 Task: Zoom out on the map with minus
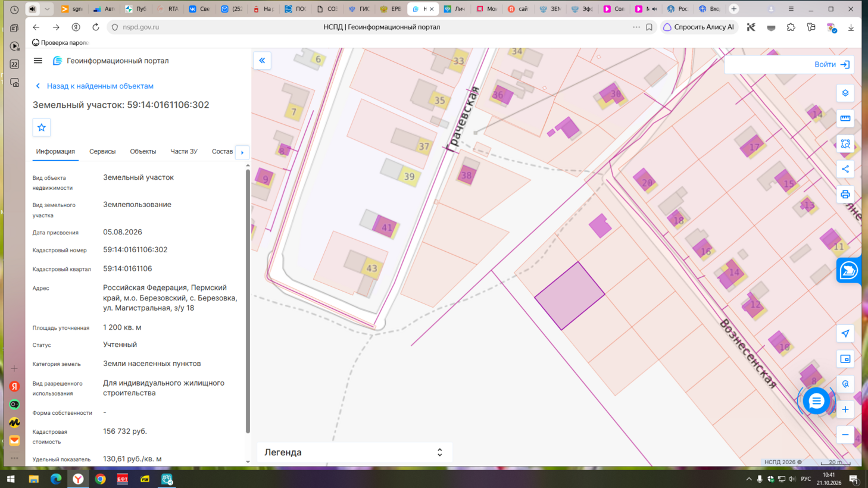click(845, 435)
